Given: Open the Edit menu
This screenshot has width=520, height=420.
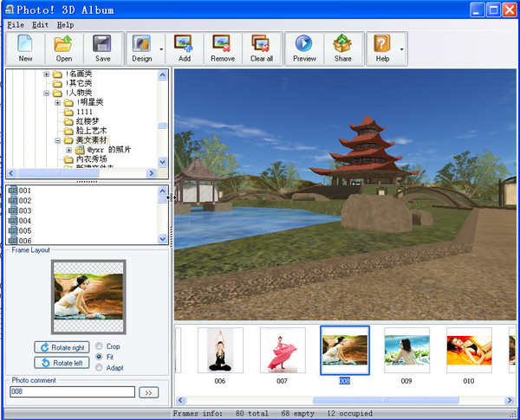Looking at the screenshot, I should tap(40, 25).
